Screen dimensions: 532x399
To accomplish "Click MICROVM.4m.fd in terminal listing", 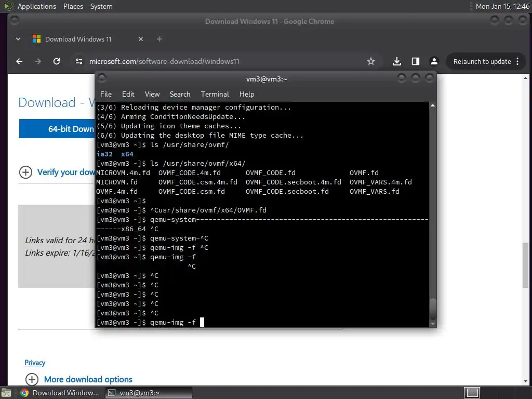I will click(x=123, y=172).
